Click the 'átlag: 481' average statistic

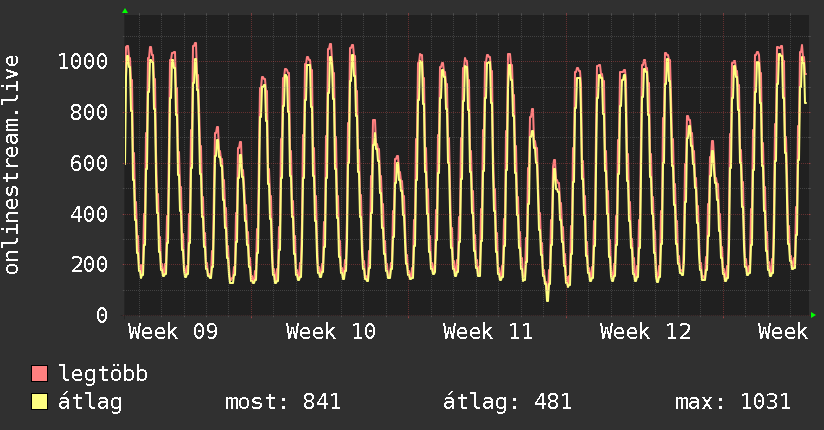click(507, 402)
